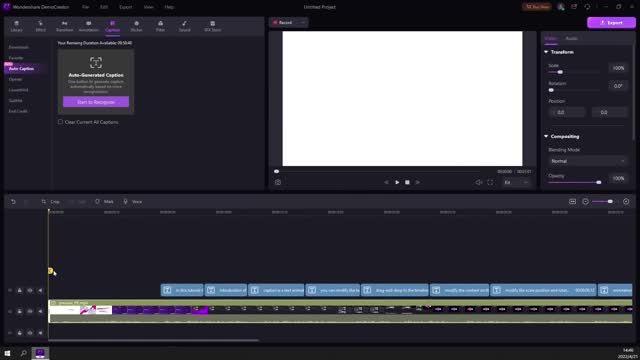Open the account profile icon
This screenshot has height=360, width=640.
click(x=561, y=7)
